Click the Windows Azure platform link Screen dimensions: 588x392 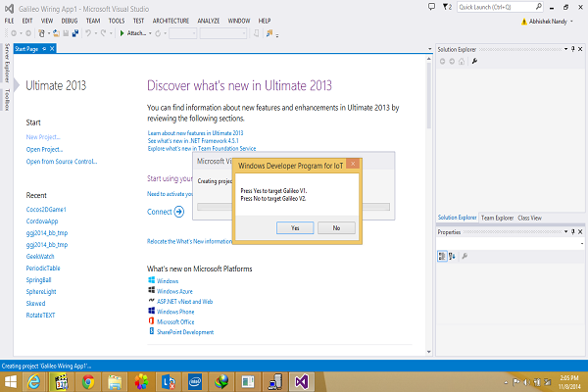tap(174, 291)
